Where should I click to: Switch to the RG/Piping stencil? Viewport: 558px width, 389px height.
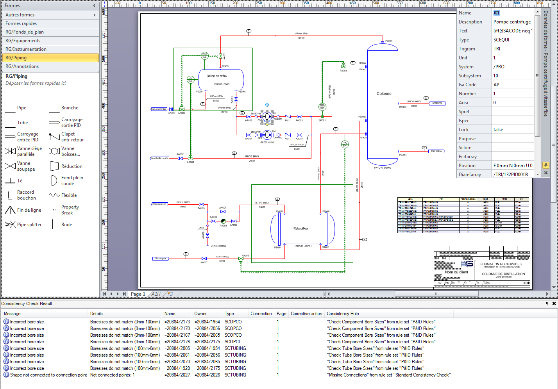click(x=50, y=58)
